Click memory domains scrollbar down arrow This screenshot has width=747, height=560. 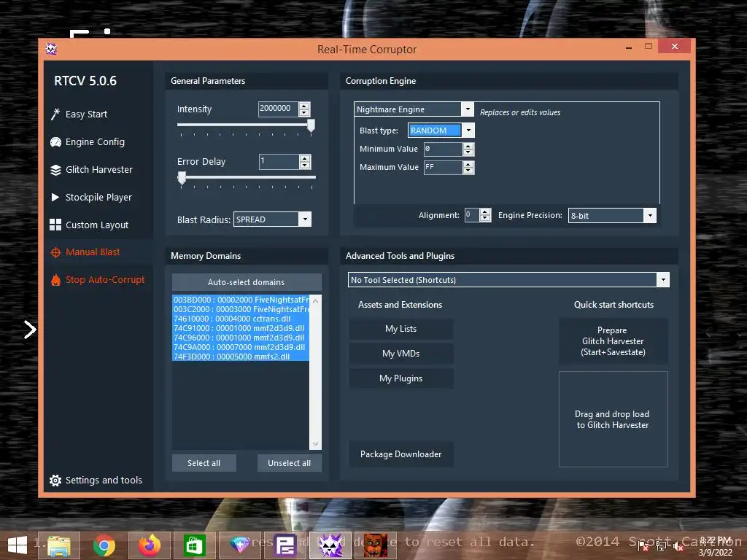point(315,444)
